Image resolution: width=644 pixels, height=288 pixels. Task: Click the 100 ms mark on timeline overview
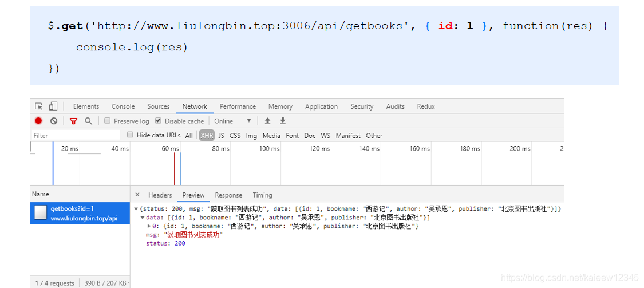269,149
